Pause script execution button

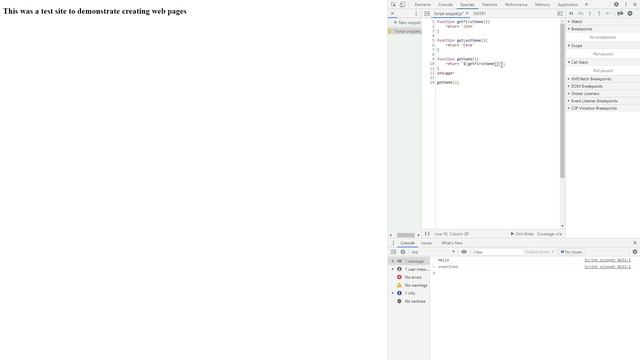coord(571,13)
